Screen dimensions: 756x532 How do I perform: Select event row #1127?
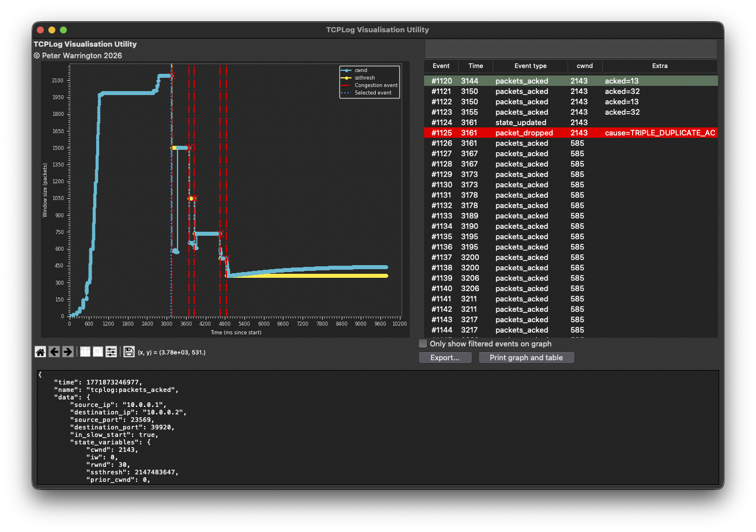pos(571,154)
